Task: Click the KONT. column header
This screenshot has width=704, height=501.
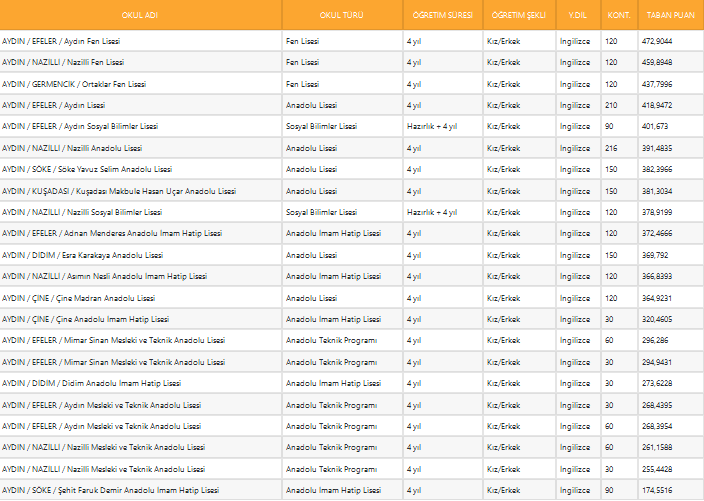Action: 618,15
